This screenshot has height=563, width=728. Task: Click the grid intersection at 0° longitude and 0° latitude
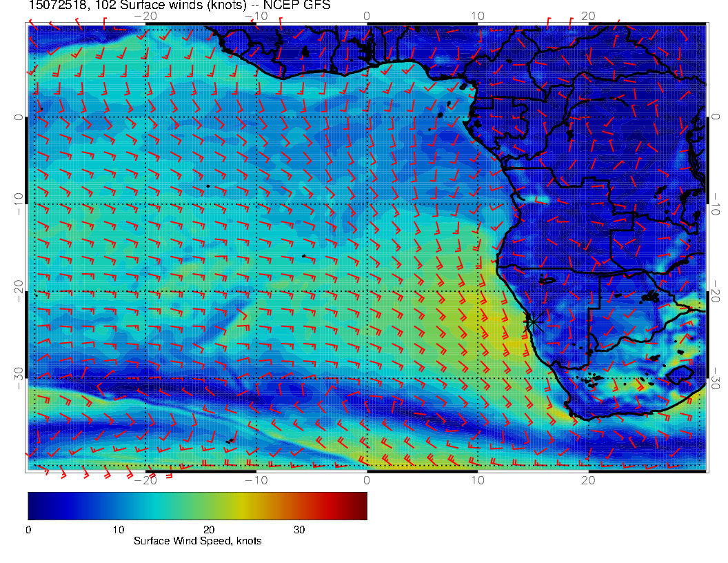[x=367, y=117]
